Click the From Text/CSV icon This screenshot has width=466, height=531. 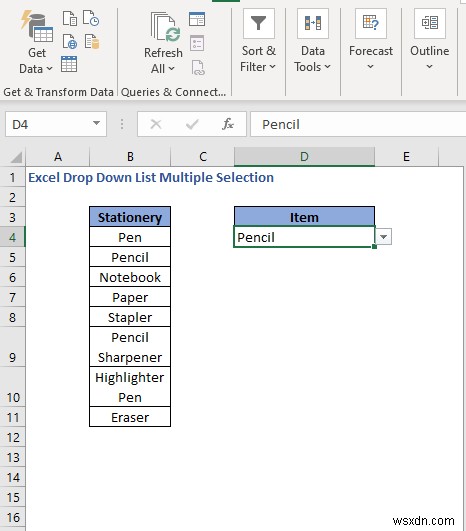click(x=70, y=18)
